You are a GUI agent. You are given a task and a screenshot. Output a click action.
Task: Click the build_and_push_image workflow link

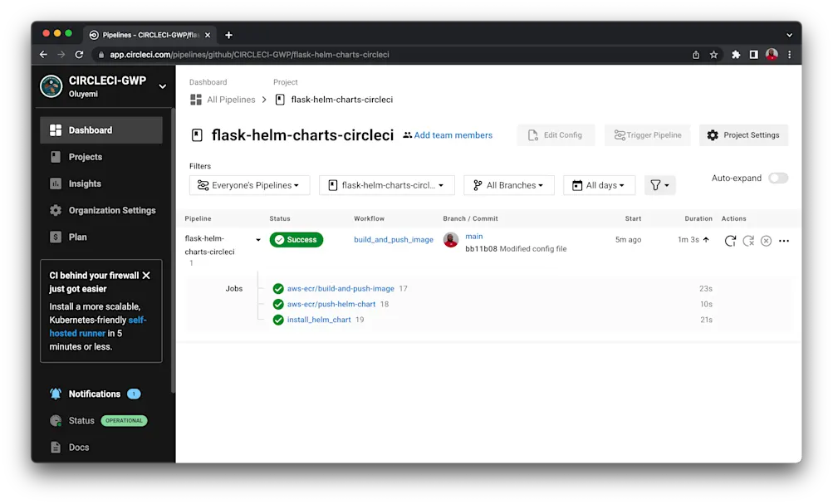[393, 239]
